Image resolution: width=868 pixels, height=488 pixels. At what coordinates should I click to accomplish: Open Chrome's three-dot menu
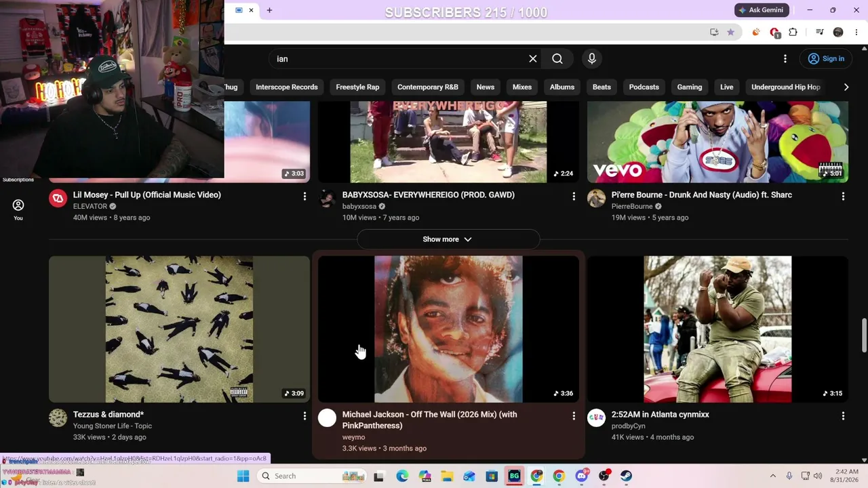pyautogui.click(x=856, y=32)
